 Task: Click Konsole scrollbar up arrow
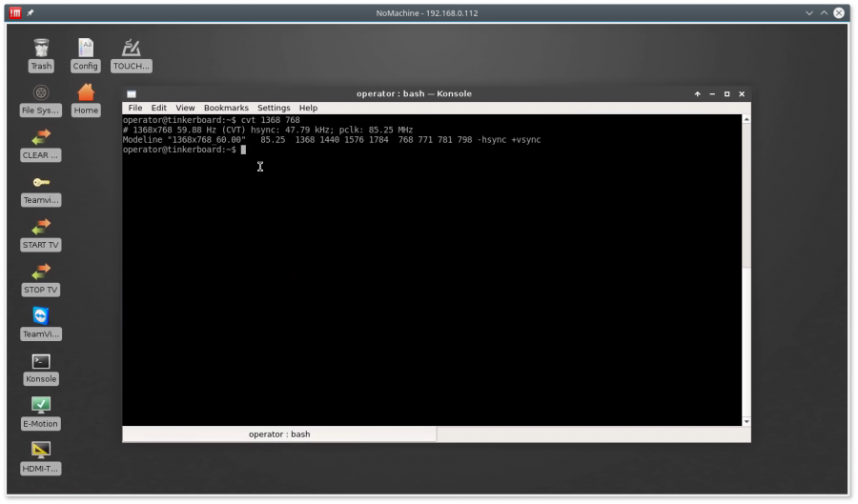click(x=746, y=120)
